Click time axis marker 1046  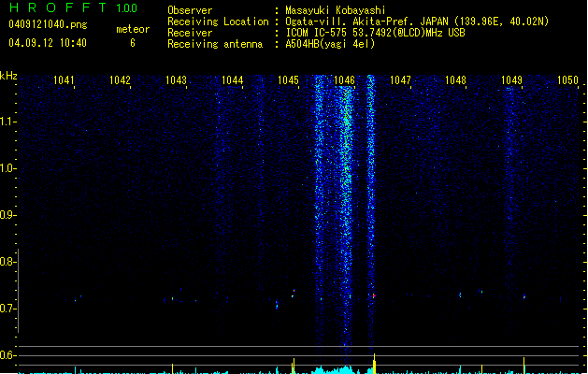[344, 80]
